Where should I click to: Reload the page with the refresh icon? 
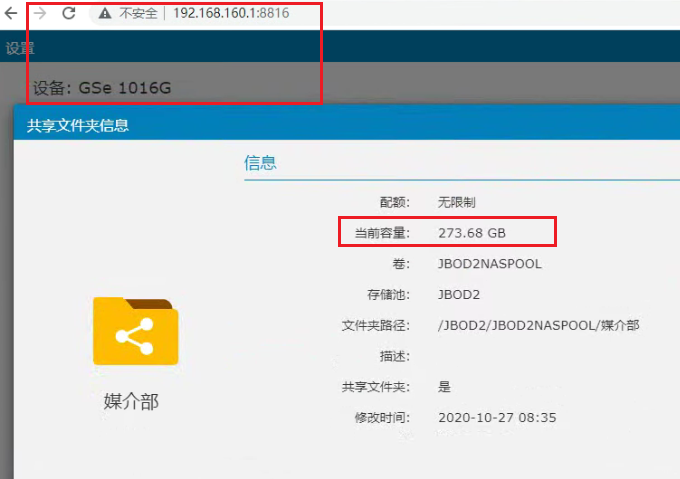(69, 14)
